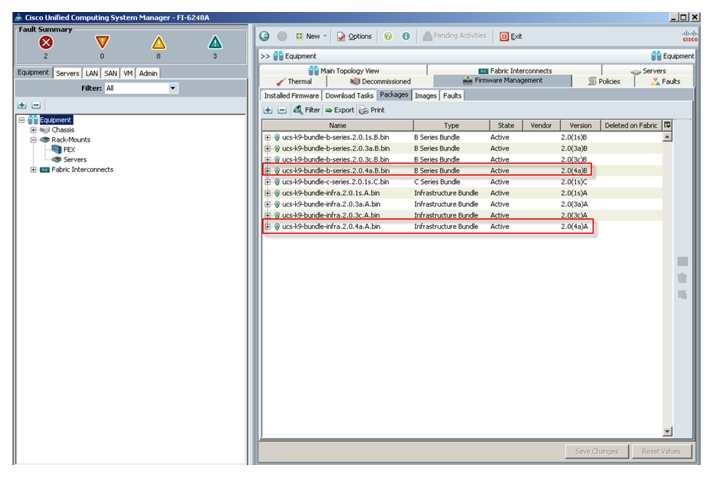The image size is (714, 478).
Task: Open the Filter combo box showing All
Action: (x=141, y=88)
